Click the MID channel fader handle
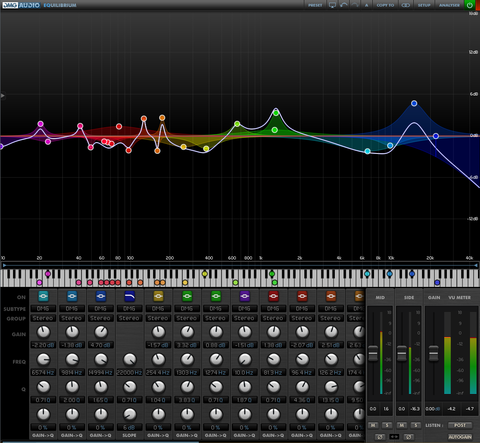 [x=373, y=354]
